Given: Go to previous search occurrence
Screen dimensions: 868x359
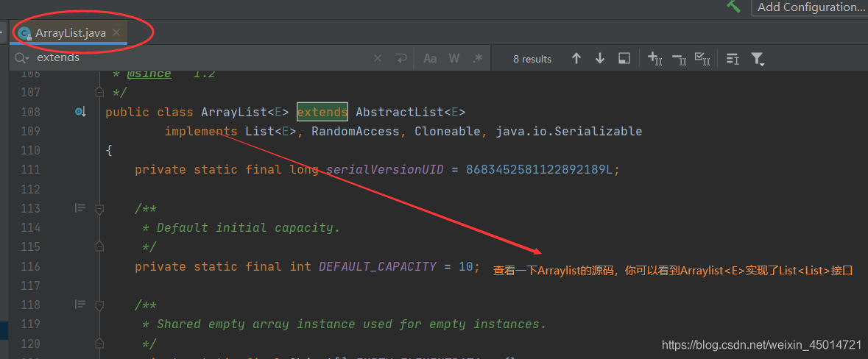Looking at the screenshot, I should click(x=576, y=59).
